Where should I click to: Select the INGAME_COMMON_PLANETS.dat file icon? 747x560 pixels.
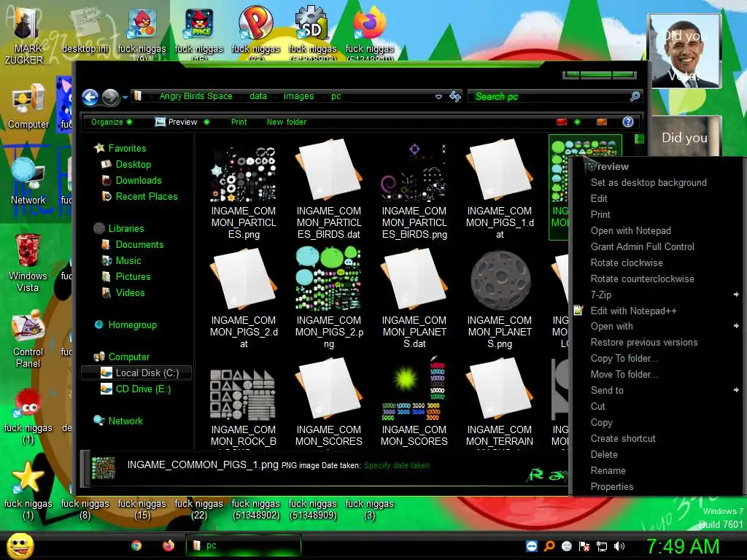point(414,279)
